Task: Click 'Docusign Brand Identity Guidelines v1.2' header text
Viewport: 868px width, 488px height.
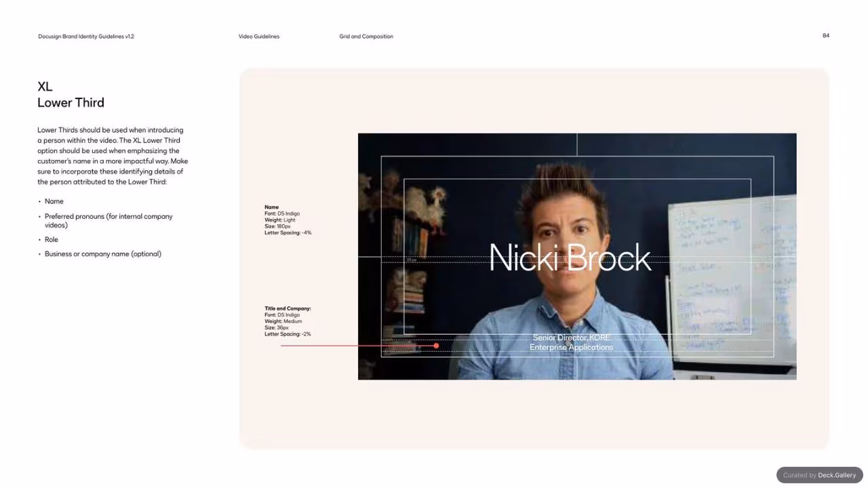Action: point(86,37)
